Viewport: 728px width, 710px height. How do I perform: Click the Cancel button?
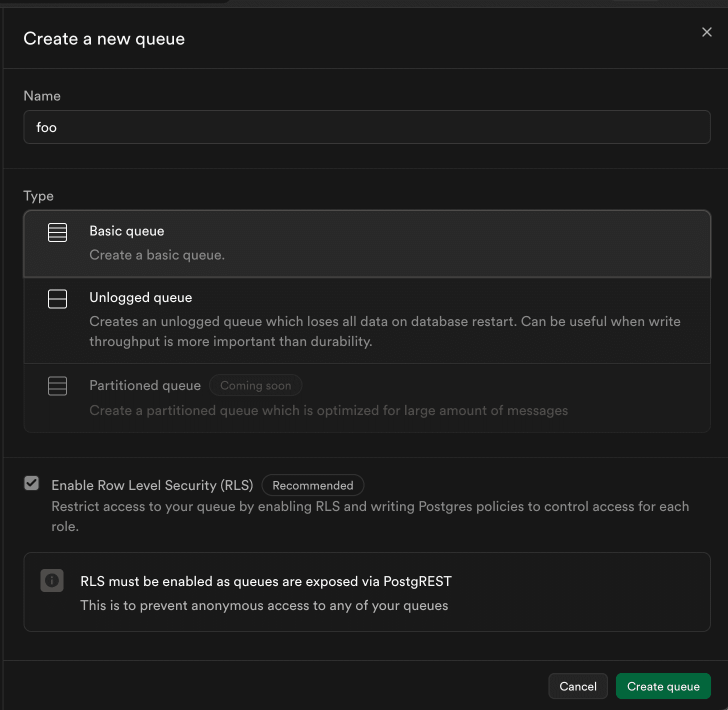point(578,686)
